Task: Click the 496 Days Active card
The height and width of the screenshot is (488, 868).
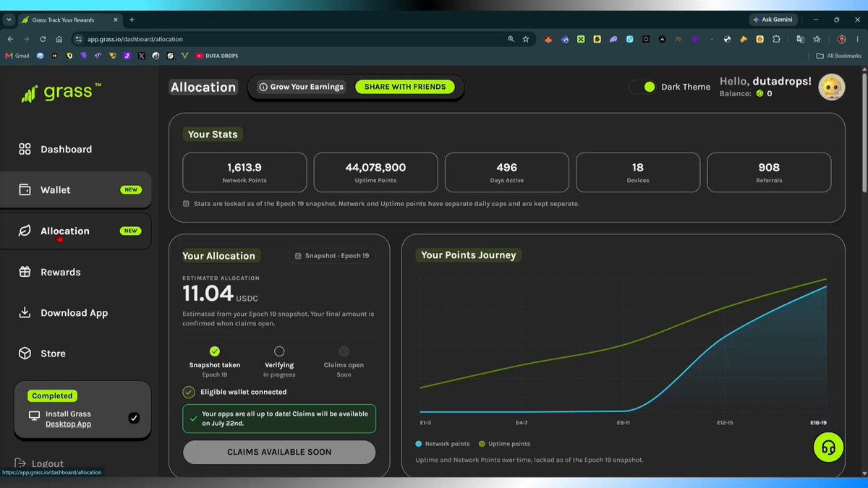Action: click(x=506, y=172)
